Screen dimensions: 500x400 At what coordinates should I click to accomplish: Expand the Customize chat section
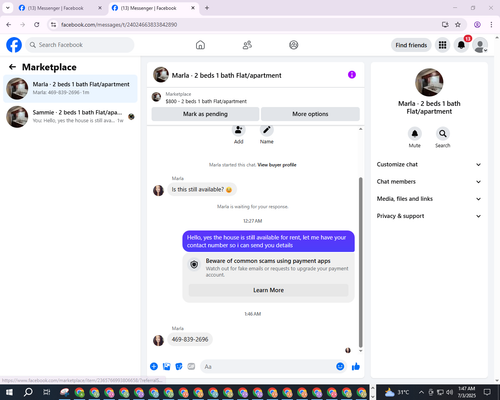pos(429,164)
